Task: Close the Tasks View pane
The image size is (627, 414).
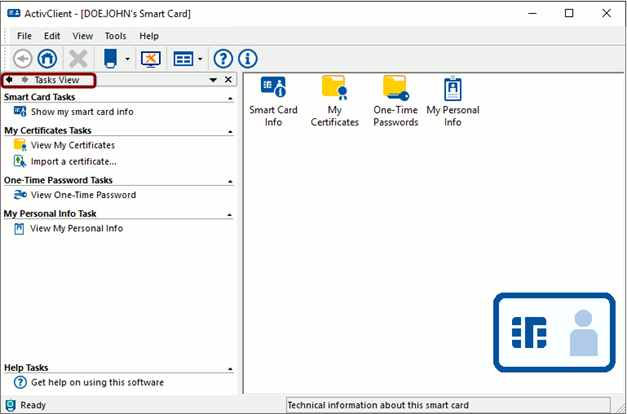Action: pos(228,80)
